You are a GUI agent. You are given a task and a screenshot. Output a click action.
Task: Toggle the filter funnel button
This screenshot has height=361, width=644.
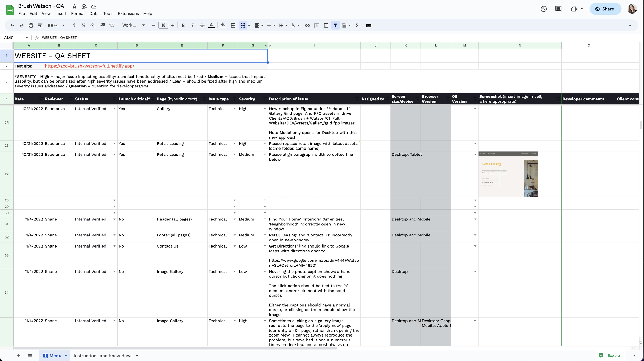335,25
